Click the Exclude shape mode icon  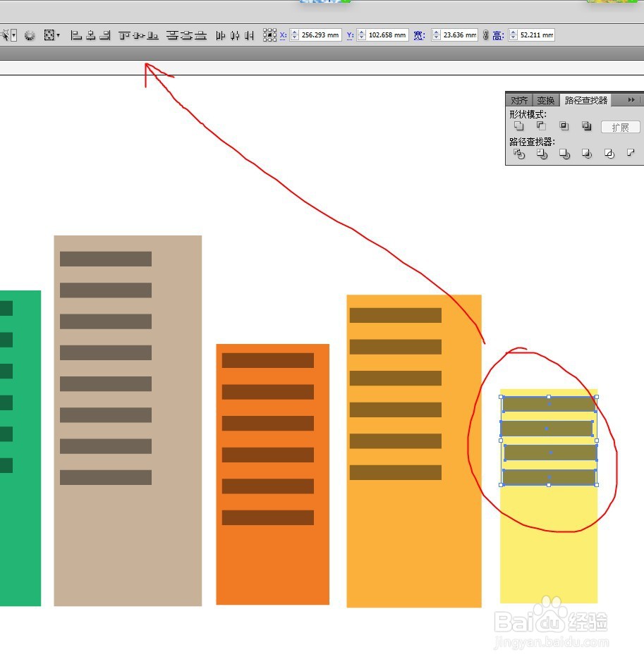(x=587, y=126)
